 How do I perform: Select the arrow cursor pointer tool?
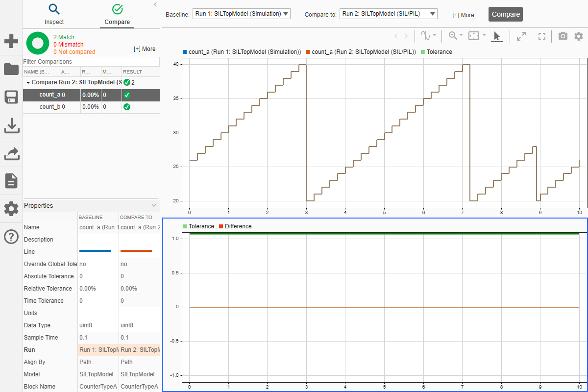[497, 36]
